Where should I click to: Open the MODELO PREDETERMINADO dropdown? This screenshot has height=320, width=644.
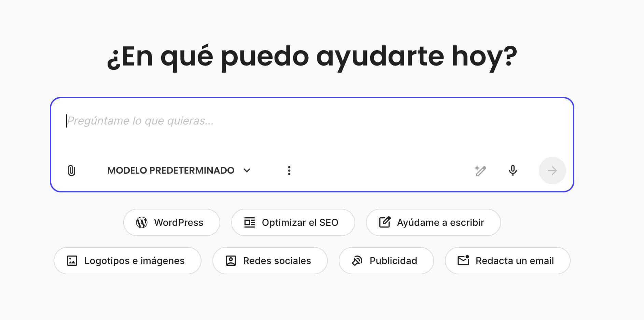click(171, 170)
